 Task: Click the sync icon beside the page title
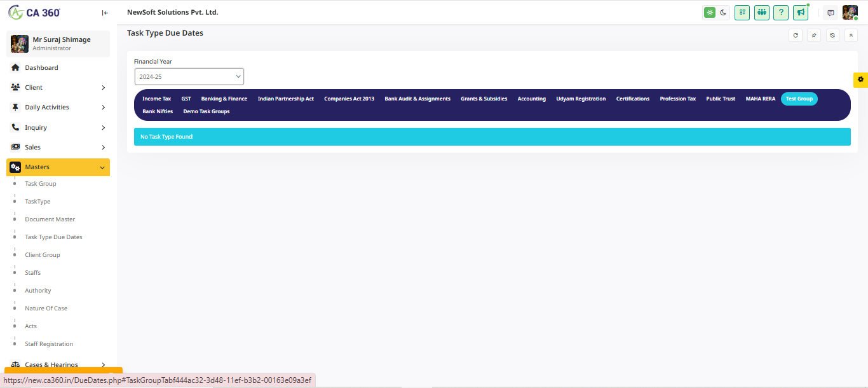(x=832, y=36)
